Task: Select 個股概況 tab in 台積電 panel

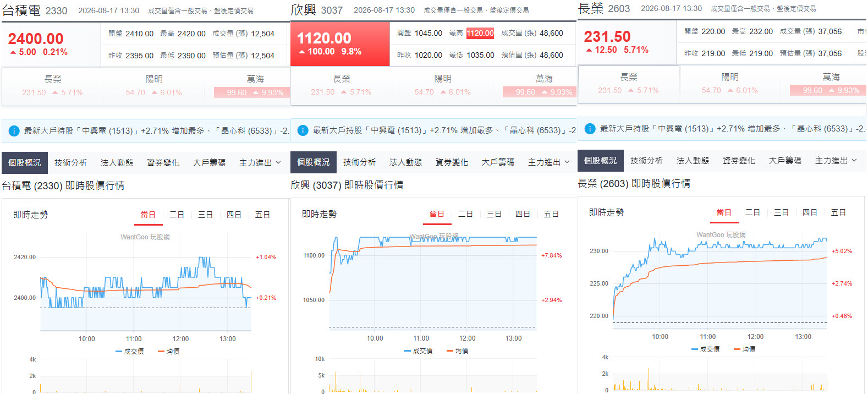Action: pyautogui.click(x=25, y=162)
